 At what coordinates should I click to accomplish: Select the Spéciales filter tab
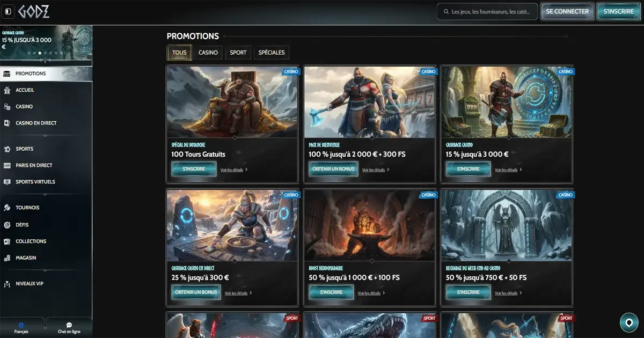tap(272, 53)
